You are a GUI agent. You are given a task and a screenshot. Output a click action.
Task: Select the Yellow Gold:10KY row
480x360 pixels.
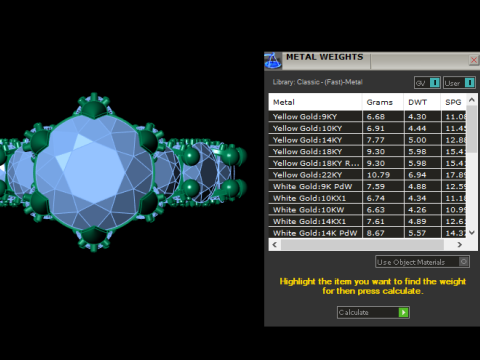coord(367,128)
